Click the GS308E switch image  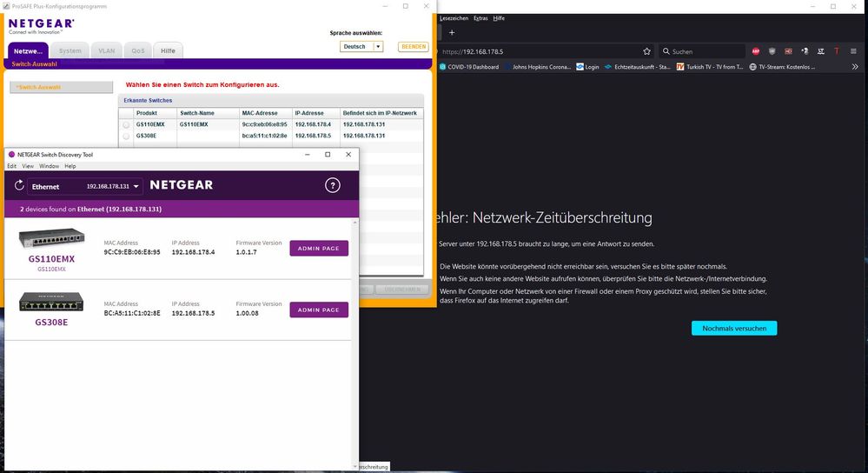[51, 302]
